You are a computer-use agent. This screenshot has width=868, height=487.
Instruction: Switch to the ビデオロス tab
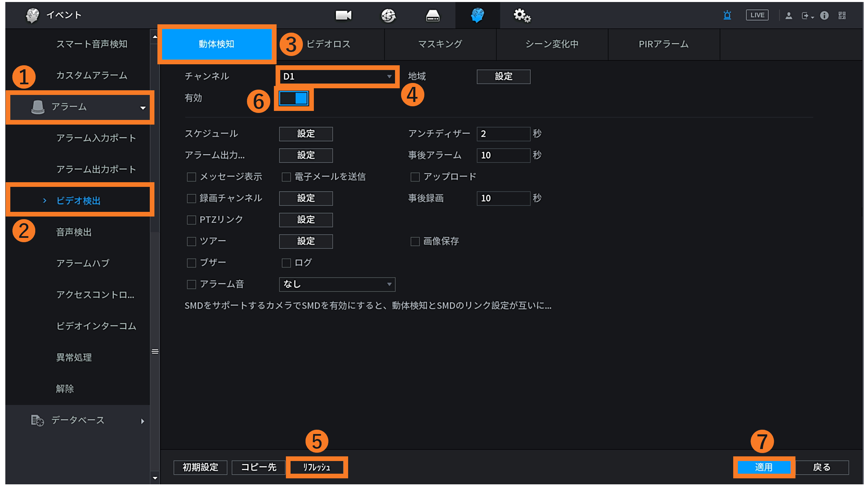pyautogui.click(x=328, y=44)
